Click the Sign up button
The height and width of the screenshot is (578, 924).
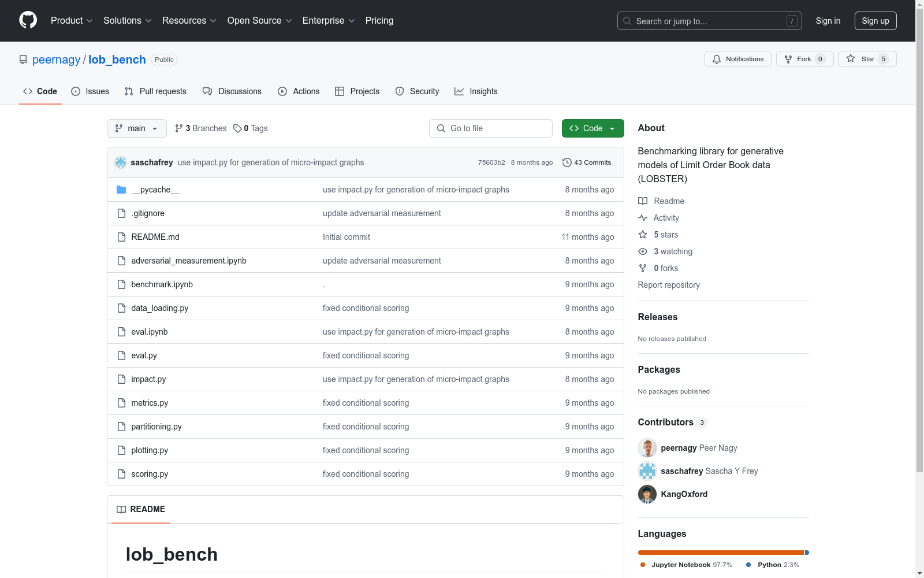tap(875, 21)
